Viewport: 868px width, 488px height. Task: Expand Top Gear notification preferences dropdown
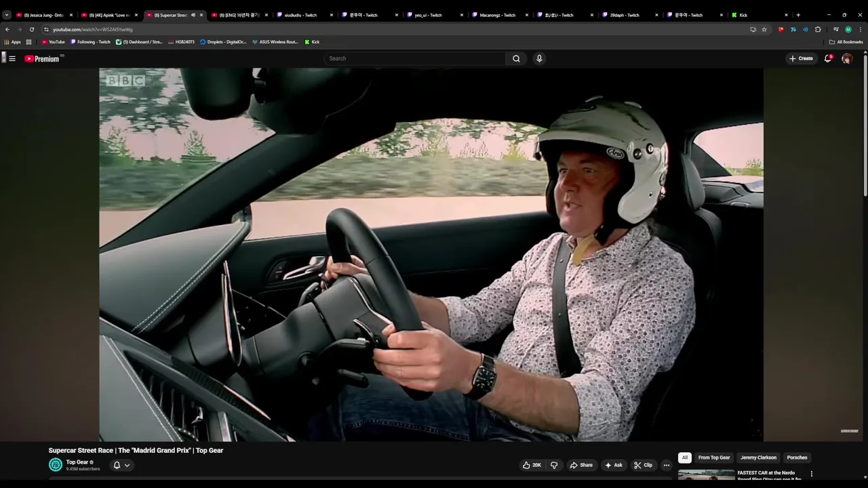tap(121, 465)
